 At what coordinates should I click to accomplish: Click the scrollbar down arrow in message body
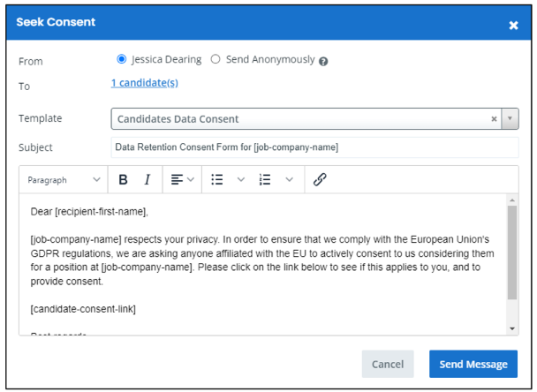pos(512,328)
